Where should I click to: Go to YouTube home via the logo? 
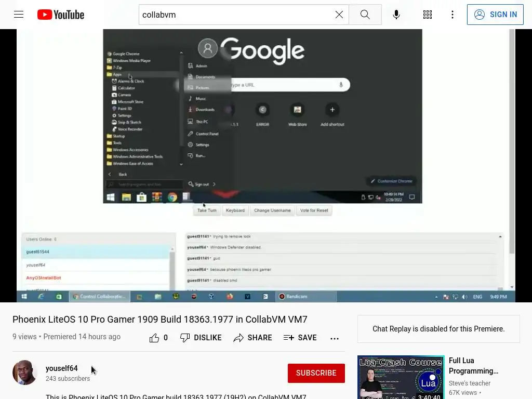pos(61,15)
